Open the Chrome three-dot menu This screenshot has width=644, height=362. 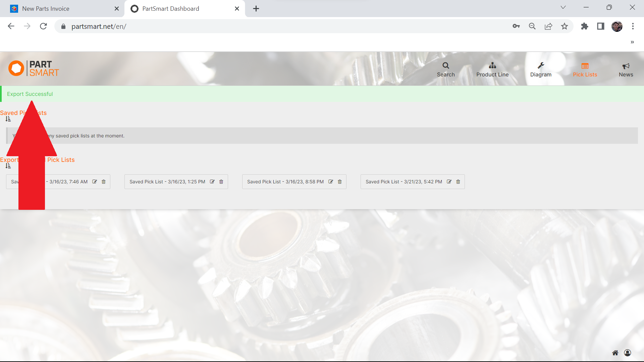click(x=633, y=26)
